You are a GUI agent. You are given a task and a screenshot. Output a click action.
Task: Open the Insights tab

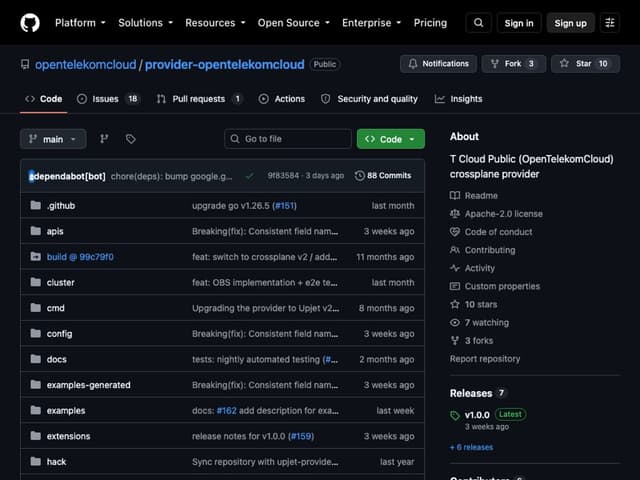coord(458,99)
